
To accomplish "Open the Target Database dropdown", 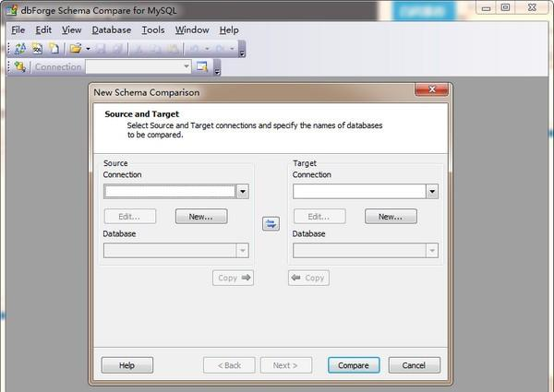I will (x=366, y=251).
